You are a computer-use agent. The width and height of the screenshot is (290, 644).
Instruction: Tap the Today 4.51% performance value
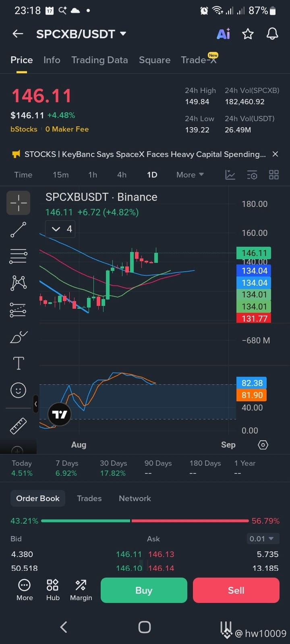[x=22, y=473]
